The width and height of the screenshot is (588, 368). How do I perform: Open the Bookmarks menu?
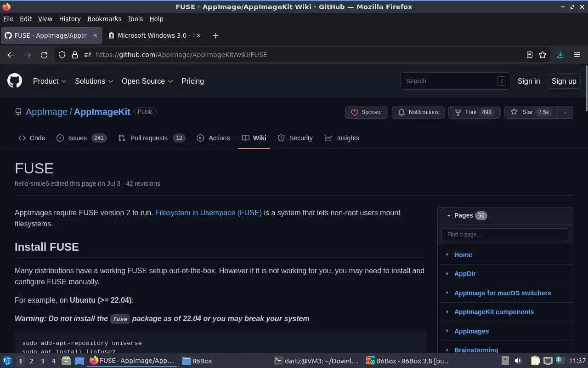point(104,19)
